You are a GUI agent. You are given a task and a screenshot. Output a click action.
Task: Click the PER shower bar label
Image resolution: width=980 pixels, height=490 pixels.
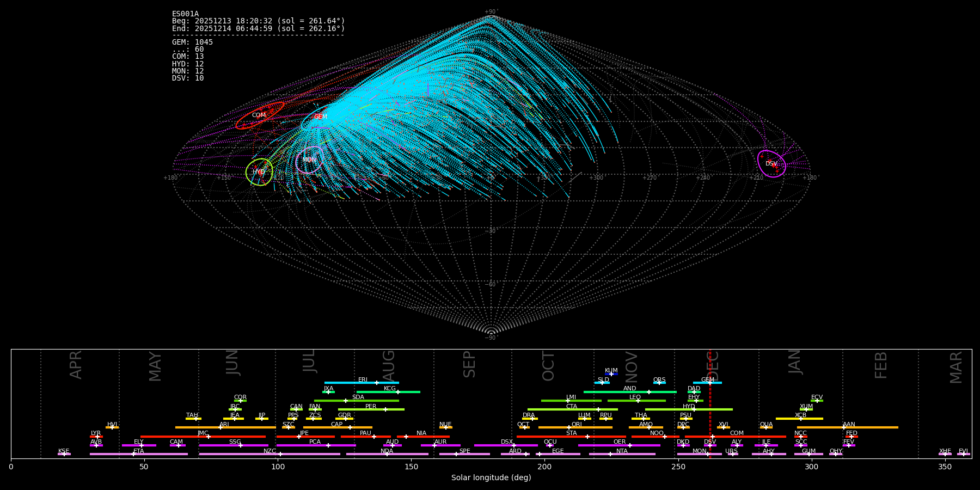coord(371,407)
